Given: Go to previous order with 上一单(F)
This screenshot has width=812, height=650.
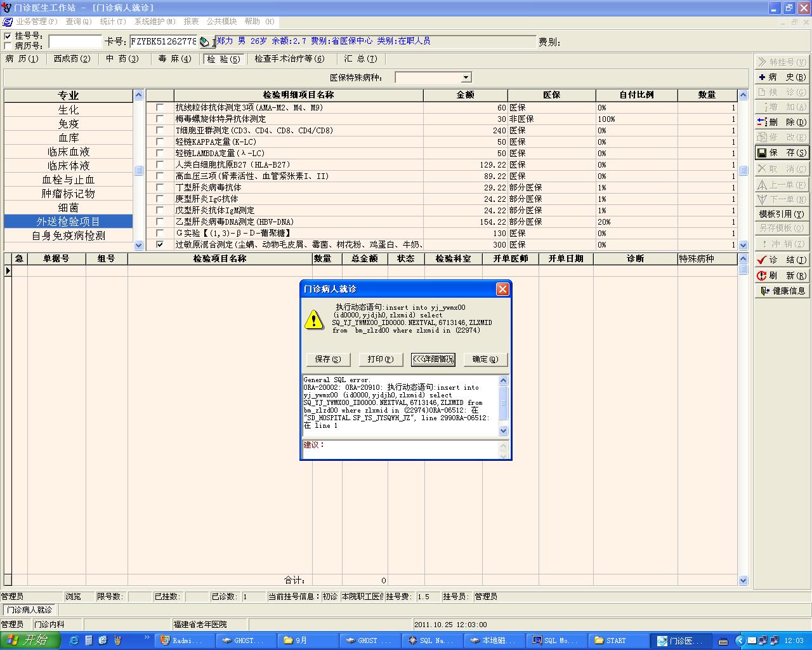Looking at the screenshot, I should click(782, 185).
